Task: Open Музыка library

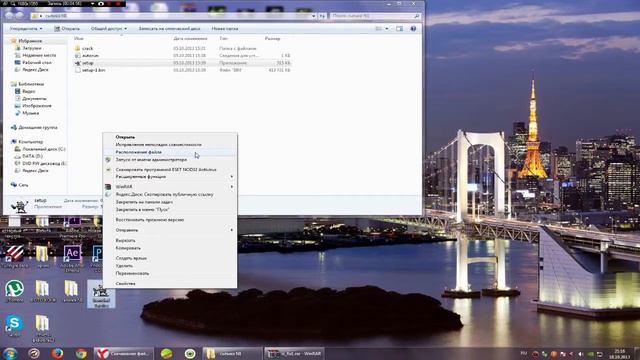Action: [x=31, y=113]
